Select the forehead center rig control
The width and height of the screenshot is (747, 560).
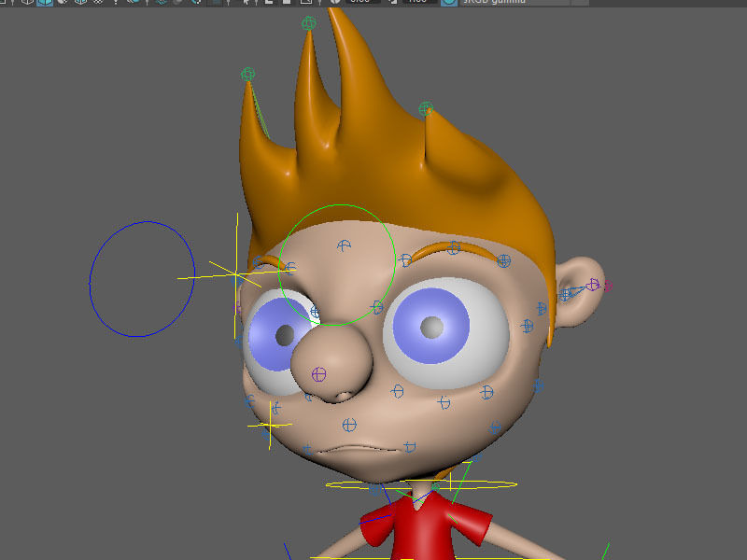(x=344, y=245)
